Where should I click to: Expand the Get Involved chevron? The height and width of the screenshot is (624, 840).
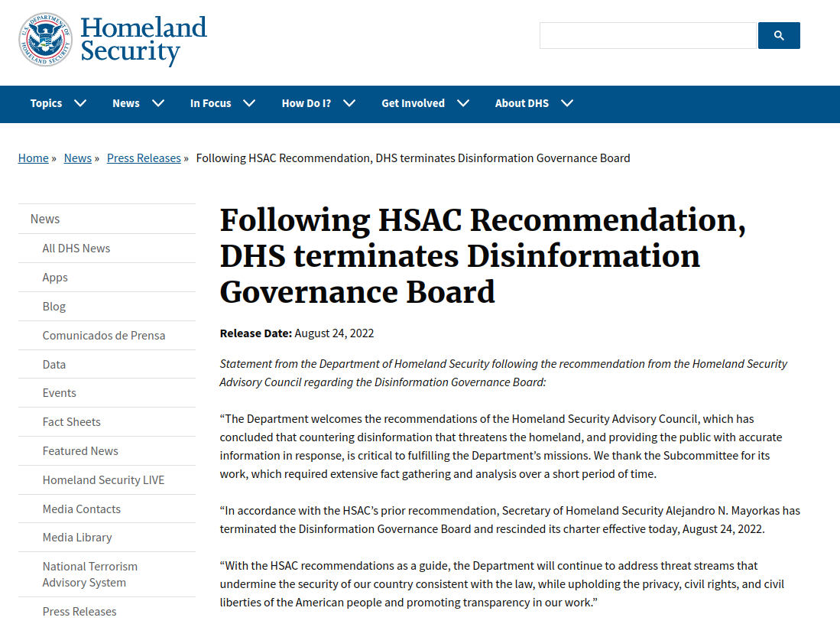point(463,103)
